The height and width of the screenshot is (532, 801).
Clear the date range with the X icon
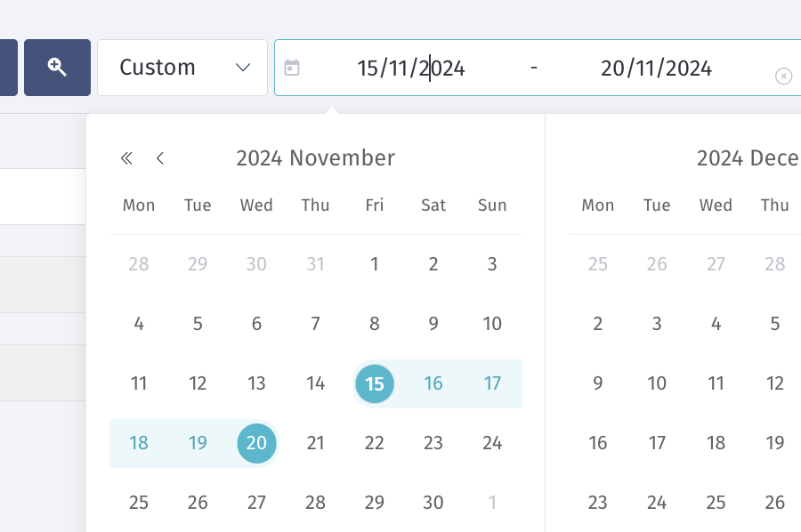783,77
